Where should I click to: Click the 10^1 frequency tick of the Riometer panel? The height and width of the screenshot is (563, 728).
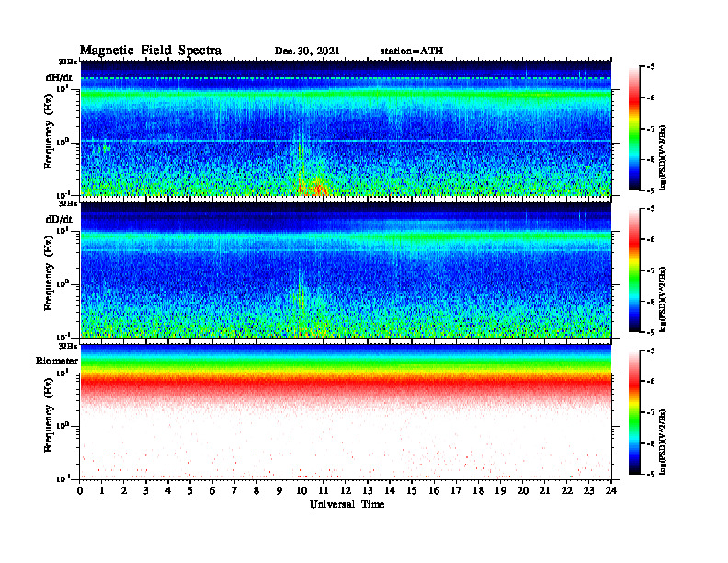pyautogui.click(x=63, y=372)
